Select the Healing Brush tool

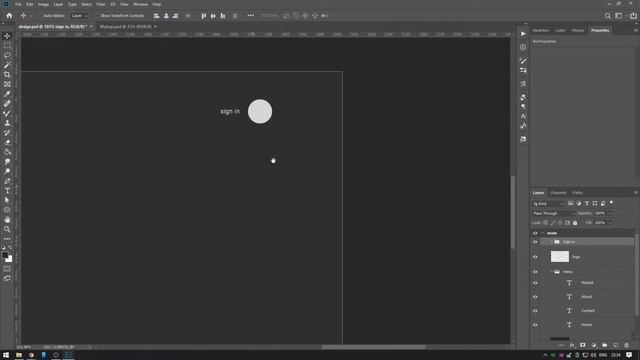tap(7, 104)
